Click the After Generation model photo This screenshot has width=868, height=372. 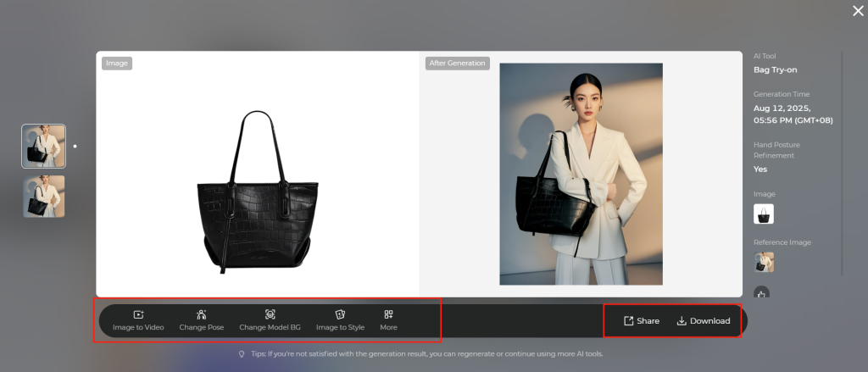pos(581,174)
